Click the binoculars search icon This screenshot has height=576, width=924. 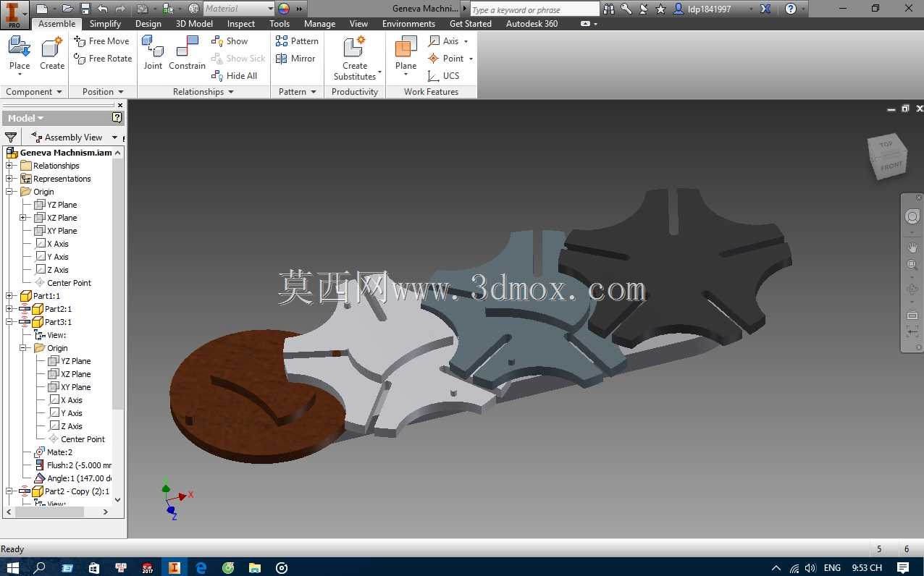click(609, 9)
